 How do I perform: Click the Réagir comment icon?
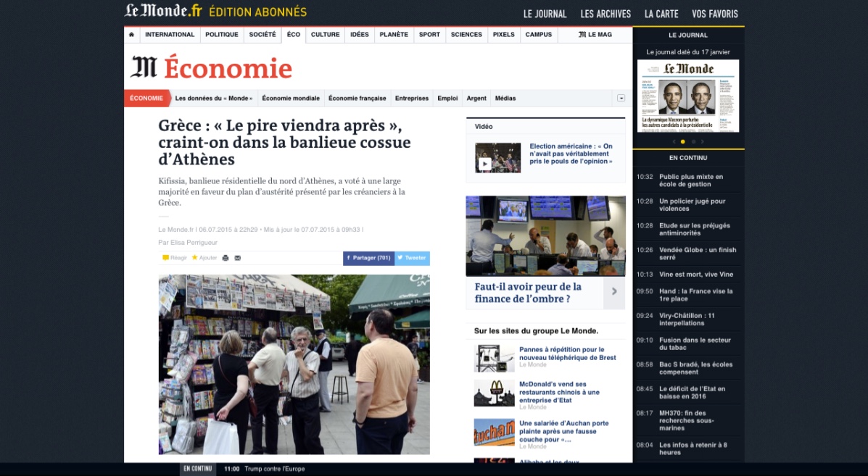tap(165, 258)
